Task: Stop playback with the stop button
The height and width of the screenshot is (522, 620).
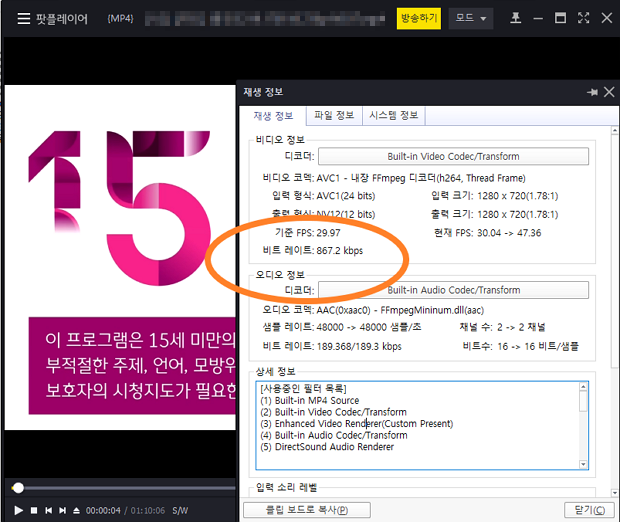Action: pyautogui.click(x=34, y=511)
